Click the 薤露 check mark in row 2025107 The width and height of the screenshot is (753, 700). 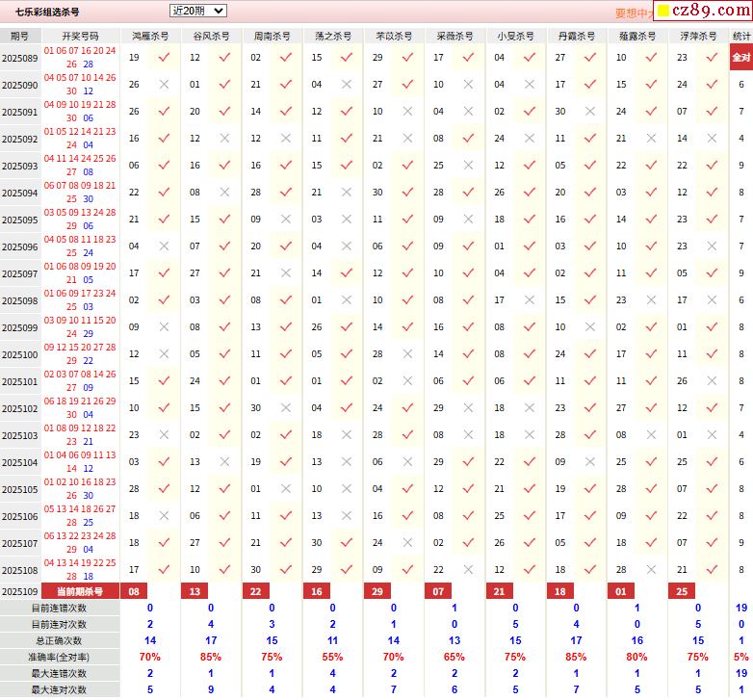[651, 542]
